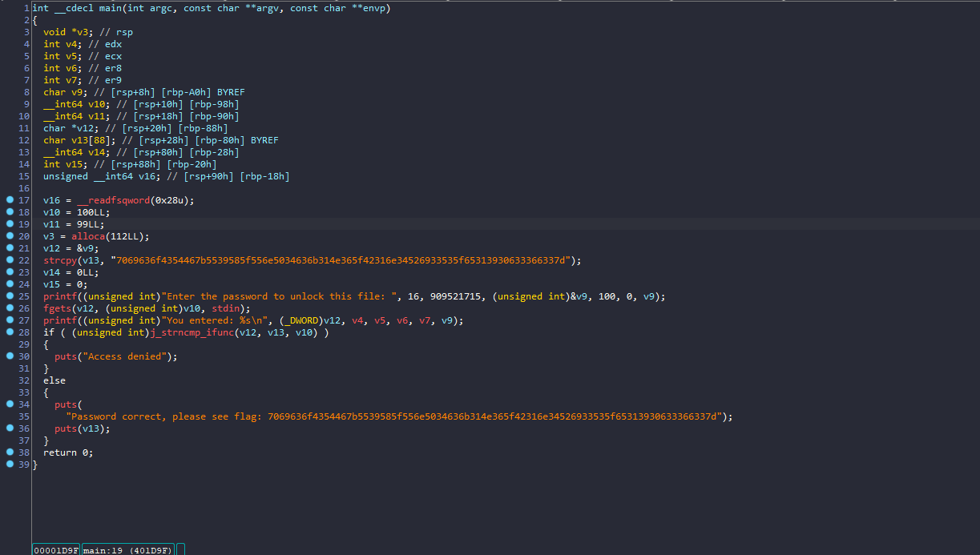Toggle breakpoint dot on line 26 fgets
This screenshot has width=980, height=555.
(10, 308)
